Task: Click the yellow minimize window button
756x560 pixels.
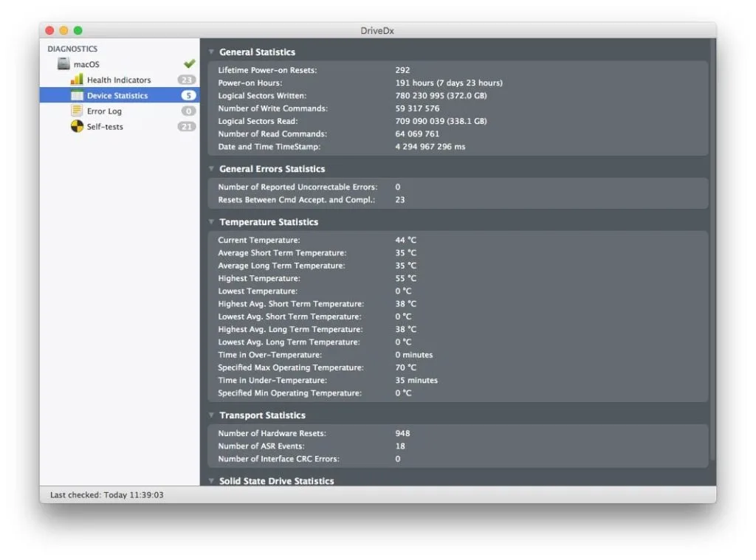Action: tap(63, 30)
